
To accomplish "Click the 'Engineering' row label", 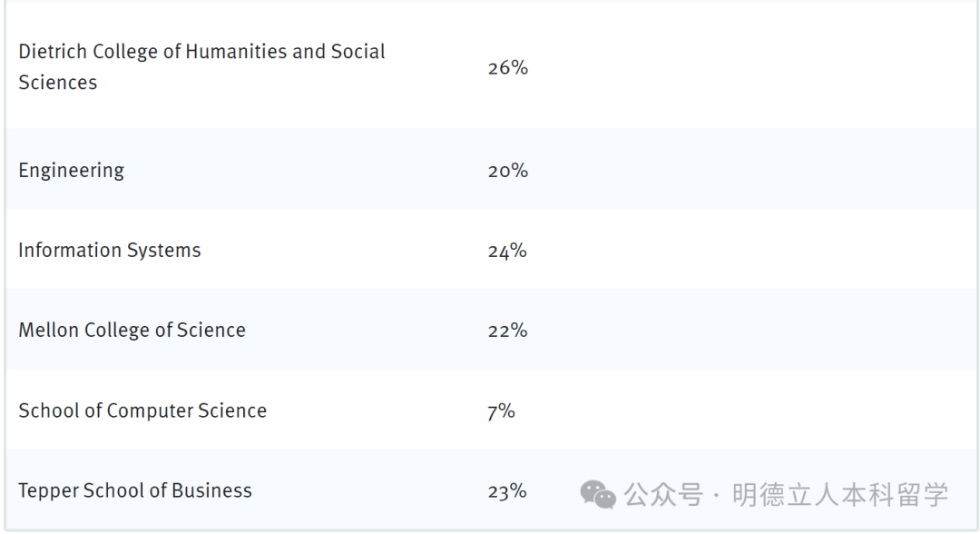I will click(x=71, y=171).
